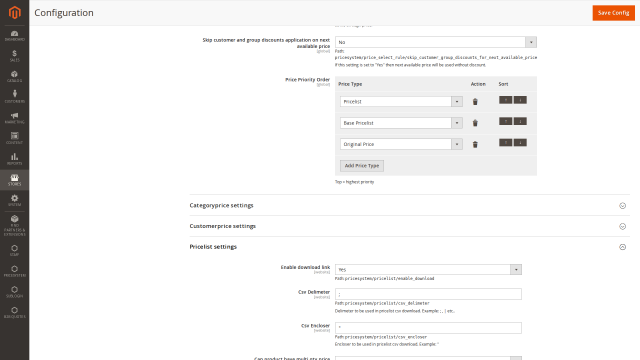Viewport: 640px width, 360px height.
Task: Open the SSMP sidebar item
Action: click(14, 251)
